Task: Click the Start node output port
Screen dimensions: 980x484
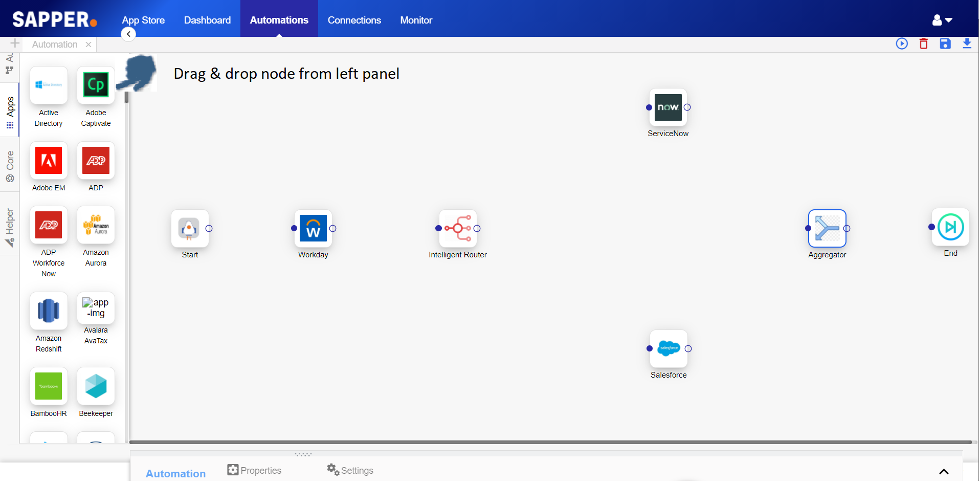Action: pos(209,229)
